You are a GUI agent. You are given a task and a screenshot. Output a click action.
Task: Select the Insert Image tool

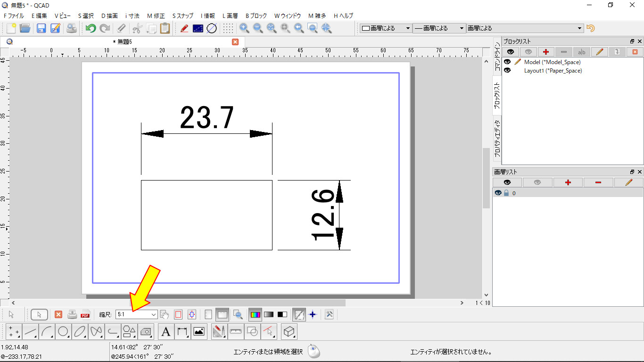[199, 332]
